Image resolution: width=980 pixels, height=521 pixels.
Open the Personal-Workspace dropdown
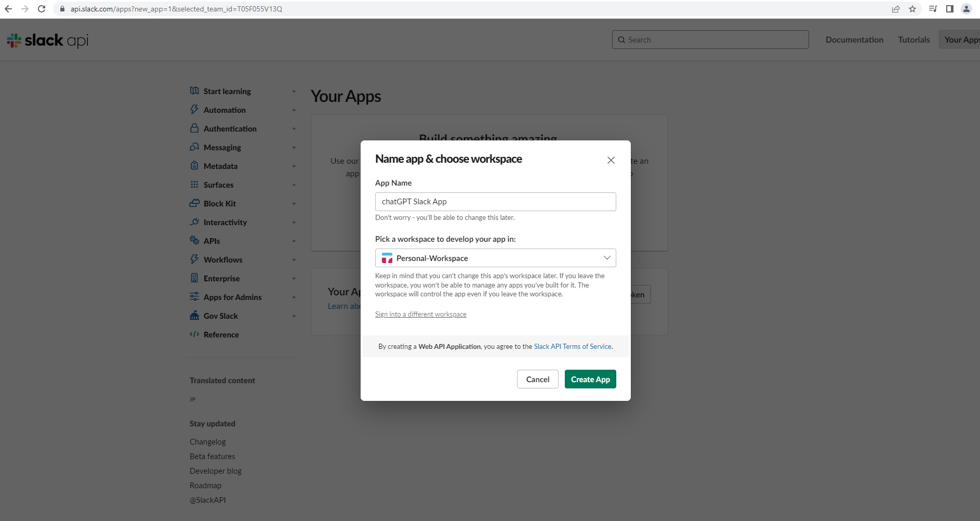coord(495,258)
